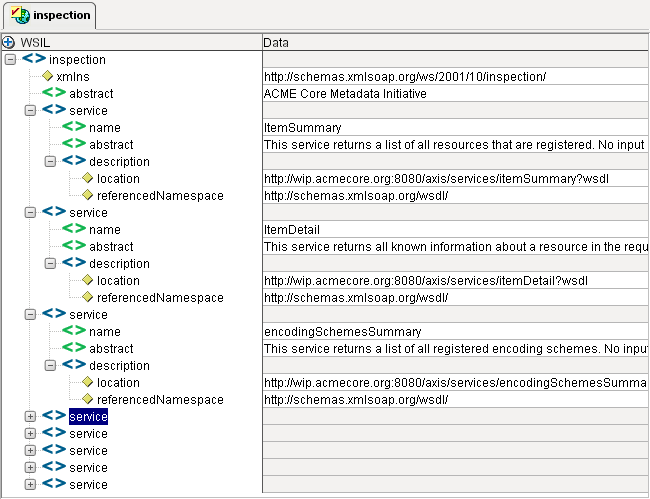
Task: Collapse the root inspection node
Action: coord(10,60)
